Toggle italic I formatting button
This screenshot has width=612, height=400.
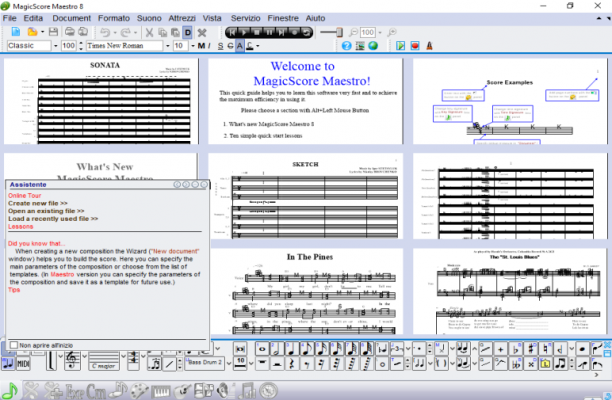(209, 46)
